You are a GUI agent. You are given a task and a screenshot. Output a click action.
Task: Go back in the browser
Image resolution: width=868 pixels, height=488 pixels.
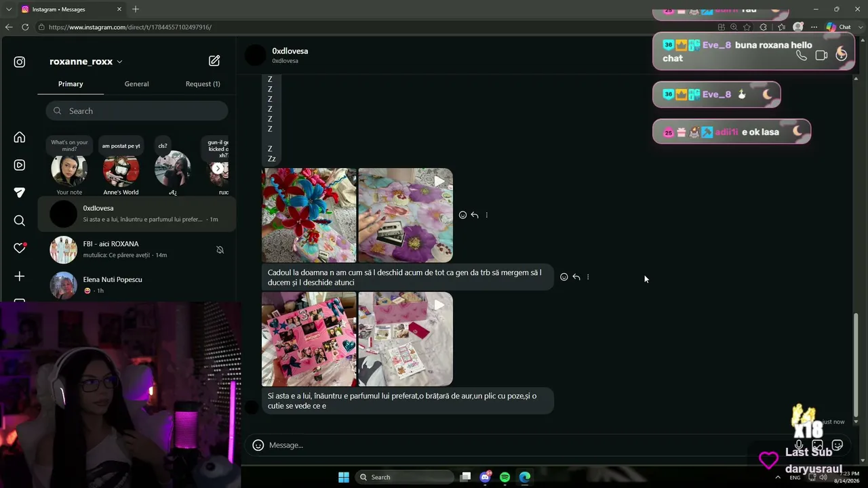point(9,27)
